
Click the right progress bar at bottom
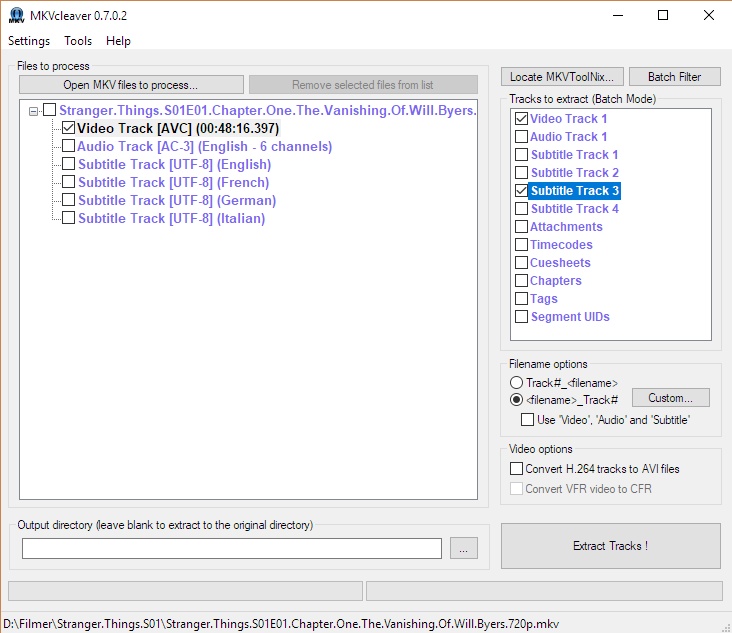(x=544, y=591)
